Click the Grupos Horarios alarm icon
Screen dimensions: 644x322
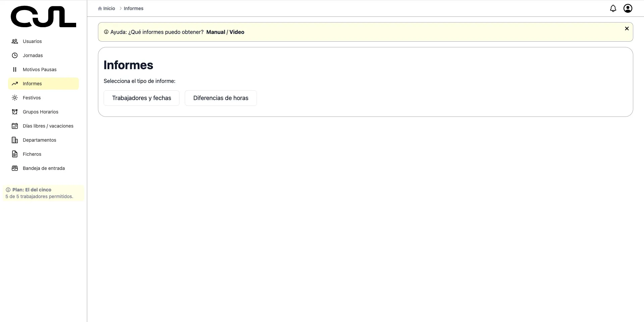click(x=15, y=112)
